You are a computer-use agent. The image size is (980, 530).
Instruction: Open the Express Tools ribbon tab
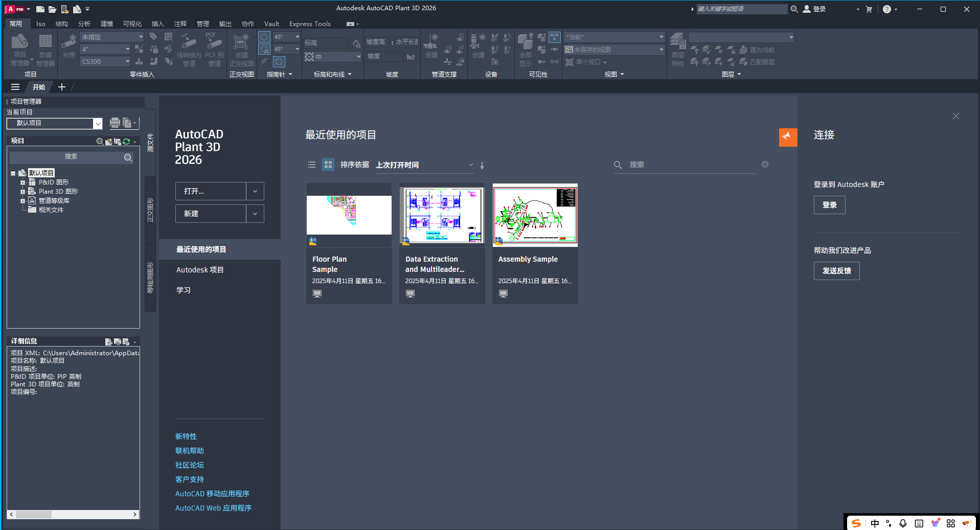point(309,24)
